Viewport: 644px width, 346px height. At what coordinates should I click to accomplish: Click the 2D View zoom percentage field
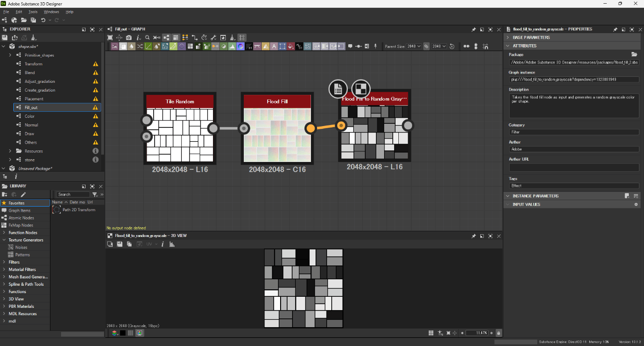point(477,333)
